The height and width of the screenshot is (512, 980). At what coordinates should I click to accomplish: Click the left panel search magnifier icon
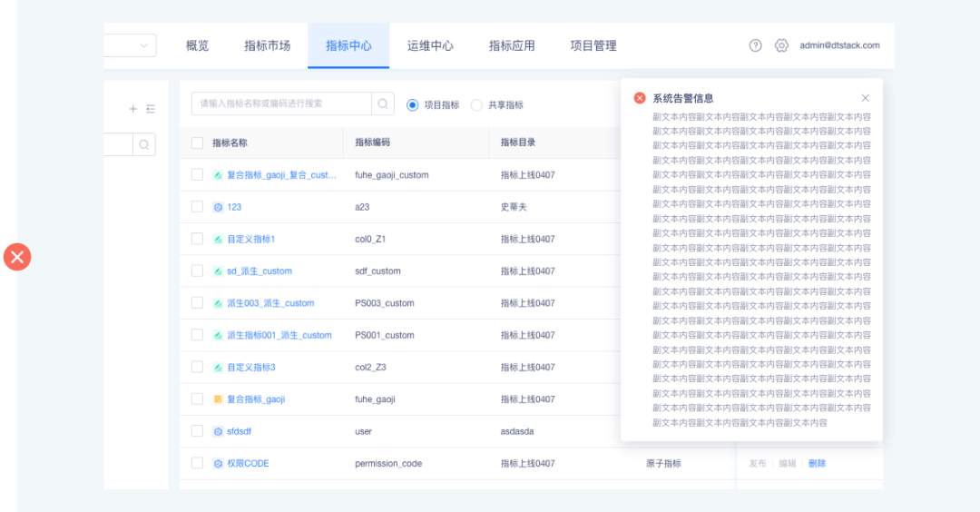click(x=144, y=145)
